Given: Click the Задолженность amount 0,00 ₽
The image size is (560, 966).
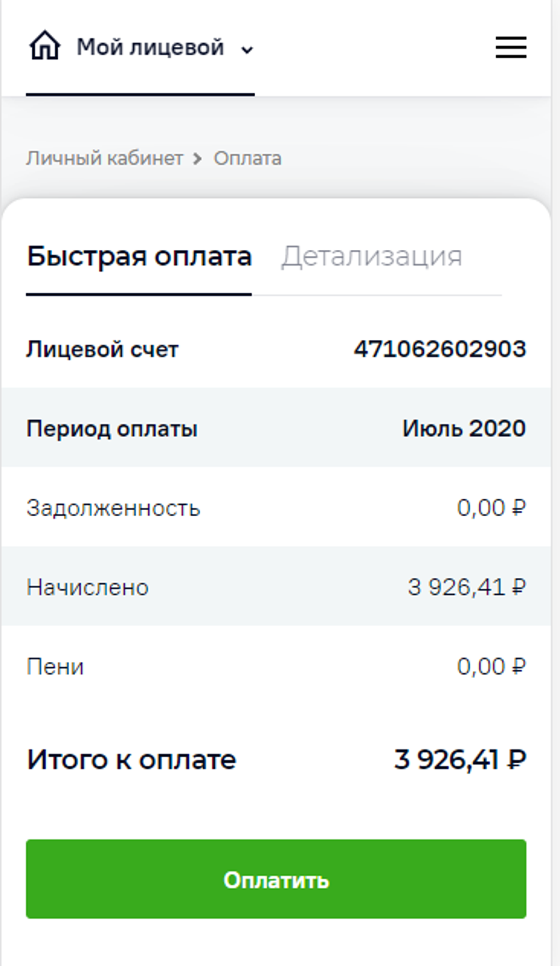Looking at the screenshot, I should coord(491,508).
